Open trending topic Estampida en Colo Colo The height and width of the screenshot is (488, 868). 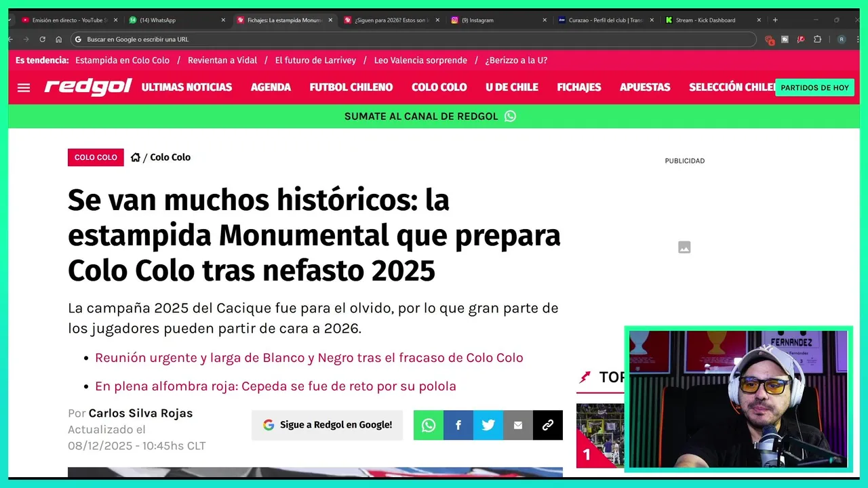click(x=122, y=60)
